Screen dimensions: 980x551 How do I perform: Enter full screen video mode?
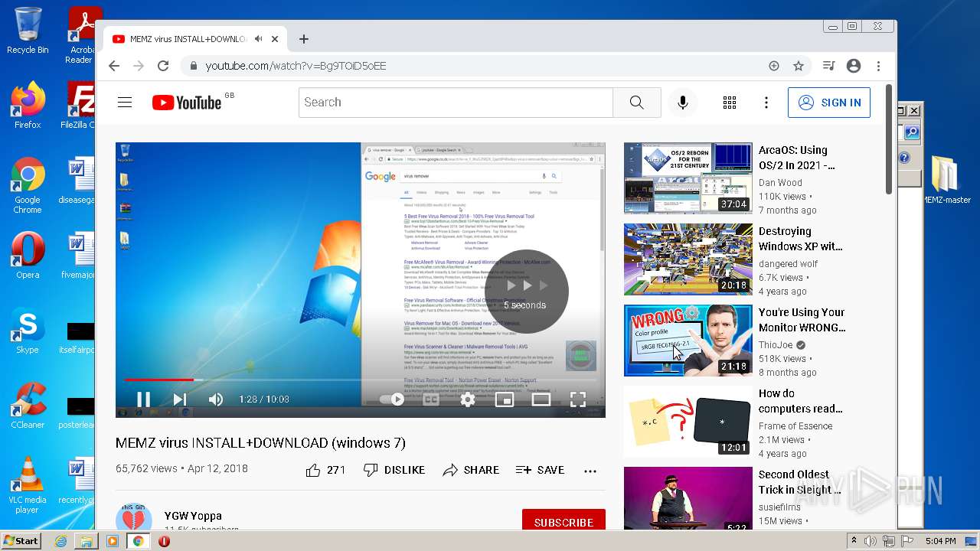click(x=578, y=399)
